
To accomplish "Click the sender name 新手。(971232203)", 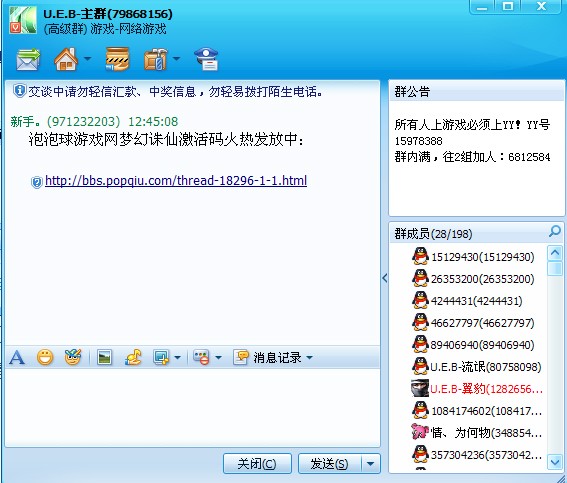I will click(65, 121).
